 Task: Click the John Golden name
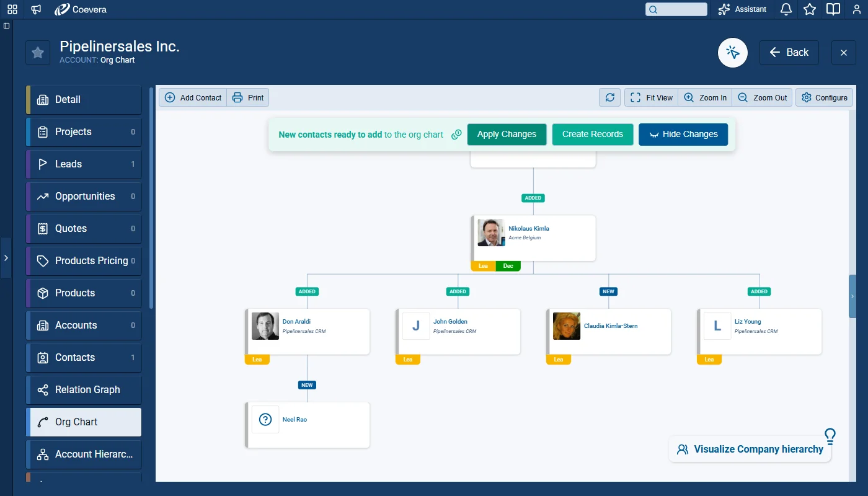pos(450,322)
